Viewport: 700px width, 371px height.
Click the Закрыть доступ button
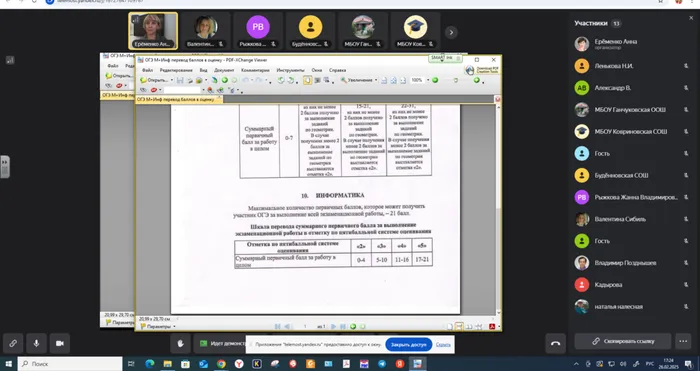pyautogui.click(x=408, y=345)
